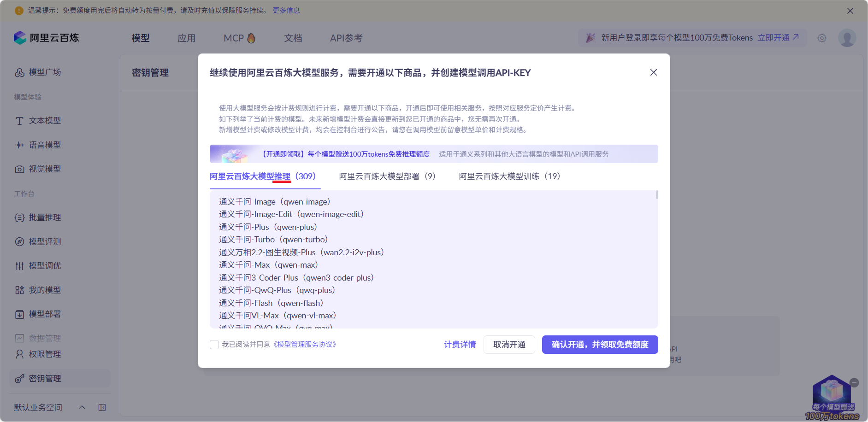Screen dimensions: 868x422
Task: Select the 模型调优 sidebar icon
Action: [x=19, y=265]
